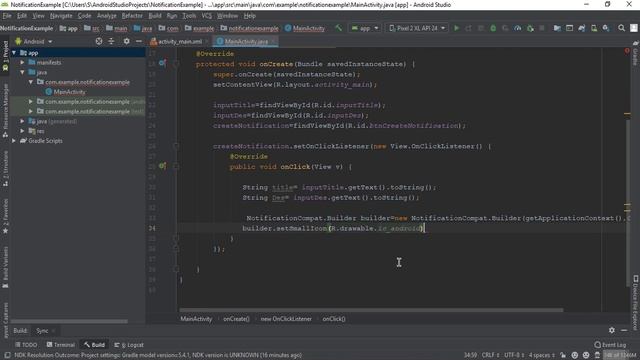
Task: Click the tool windows quick-access icon
Action: coord(7,356)
